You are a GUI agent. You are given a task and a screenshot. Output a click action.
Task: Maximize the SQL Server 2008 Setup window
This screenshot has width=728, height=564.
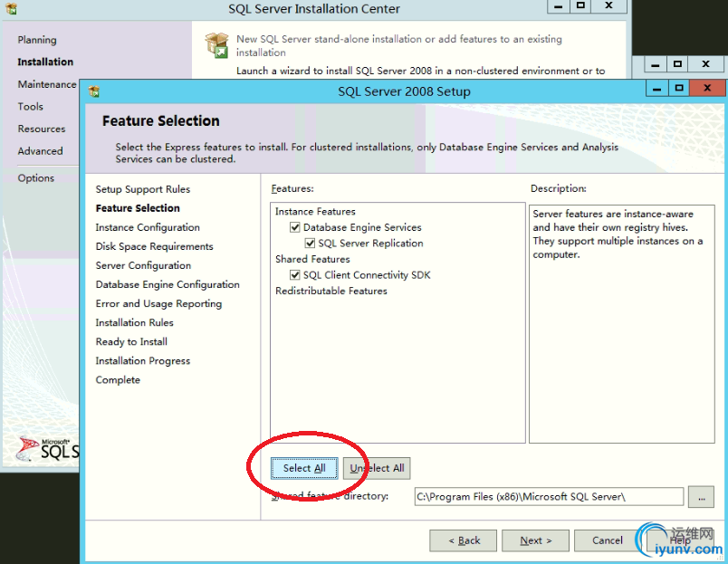(679, 88)
